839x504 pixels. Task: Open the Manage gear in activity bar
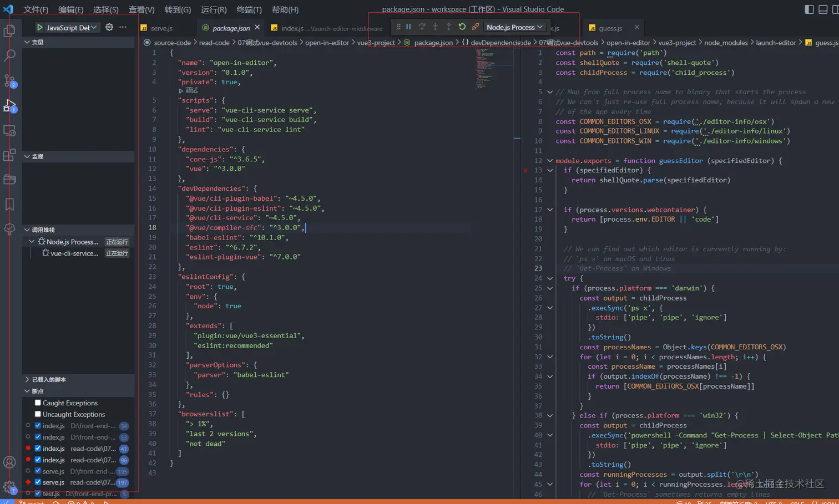pos(9,487)
